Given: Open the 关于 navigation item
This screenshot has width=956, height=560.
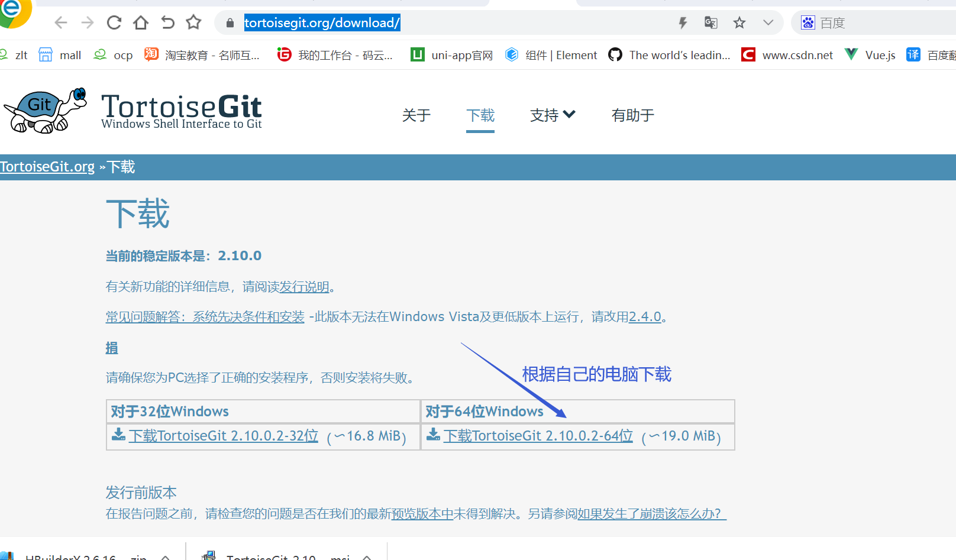Looking at the screenshot, I should pyautogui.click(x=416, y=115).
